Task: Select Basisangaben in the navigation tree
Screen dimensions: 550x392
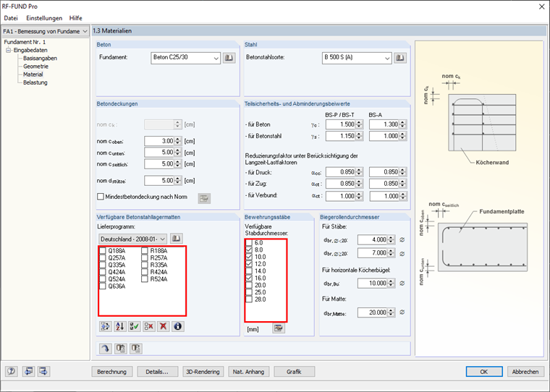Action: (x=40, y=58)
